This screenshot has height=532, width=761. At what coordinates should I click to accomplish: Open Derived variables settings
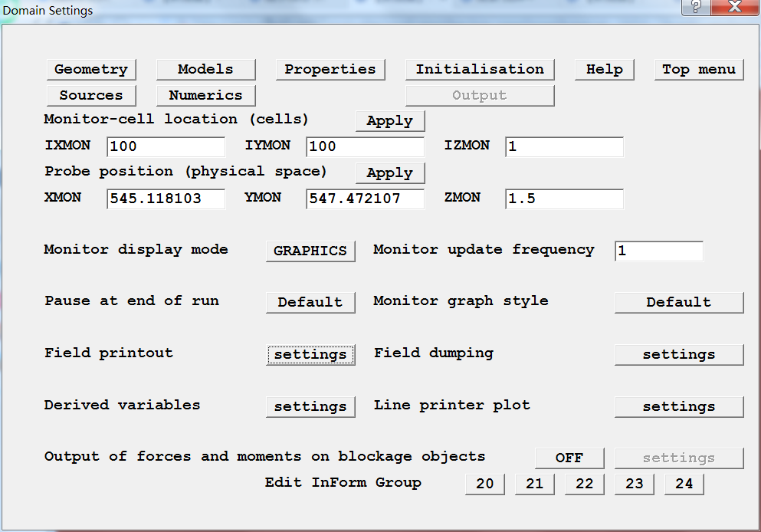click(310, 407)
